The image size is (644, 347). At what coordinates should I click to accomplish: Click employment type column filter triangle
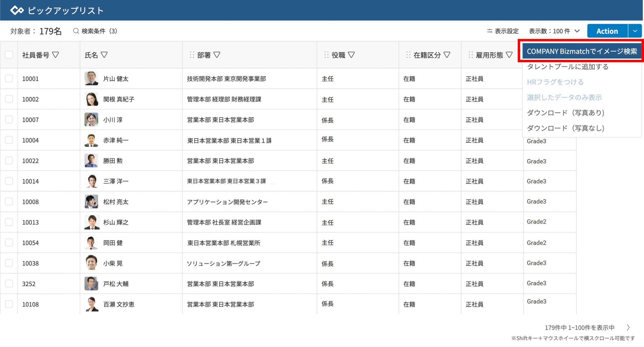509,55
